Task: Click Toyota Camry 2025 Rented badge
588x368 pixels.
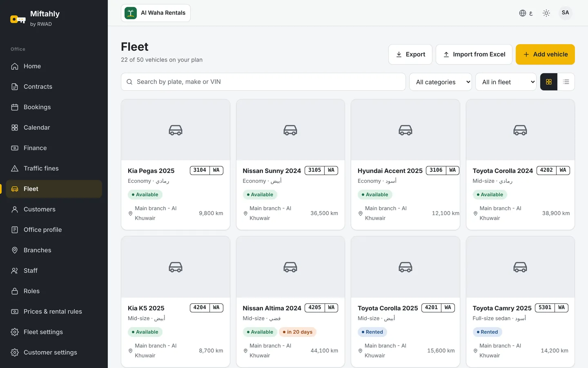Action: pyautogui.click(x=488, y=332)
